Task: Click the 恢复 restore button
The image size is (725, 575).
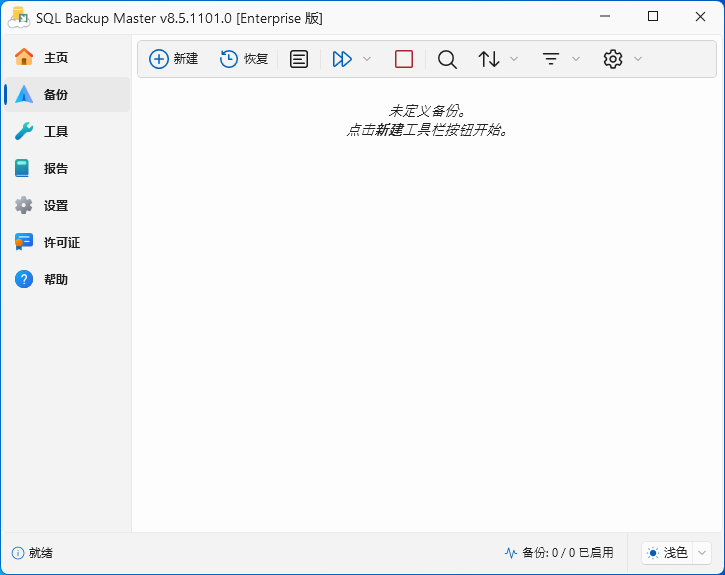Action: tap(244, 59)
